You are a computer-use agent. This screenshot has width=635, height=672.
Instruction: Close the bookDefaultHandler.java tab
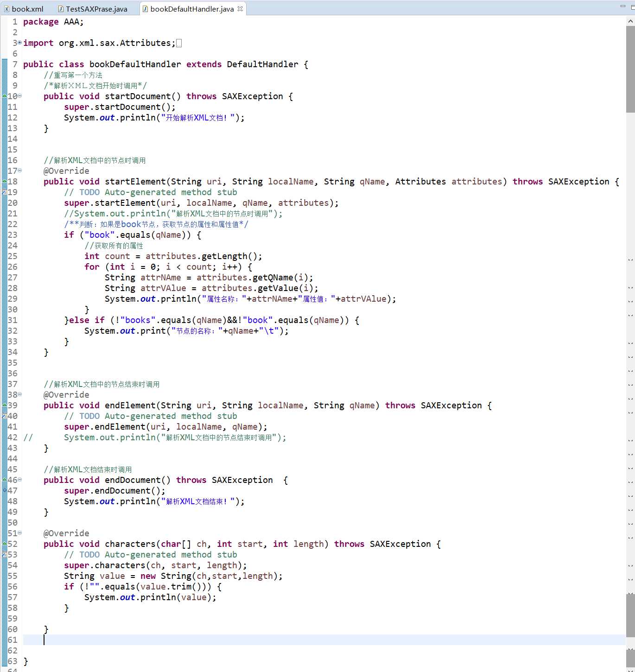pyautogui.click(x=240, y=8)
